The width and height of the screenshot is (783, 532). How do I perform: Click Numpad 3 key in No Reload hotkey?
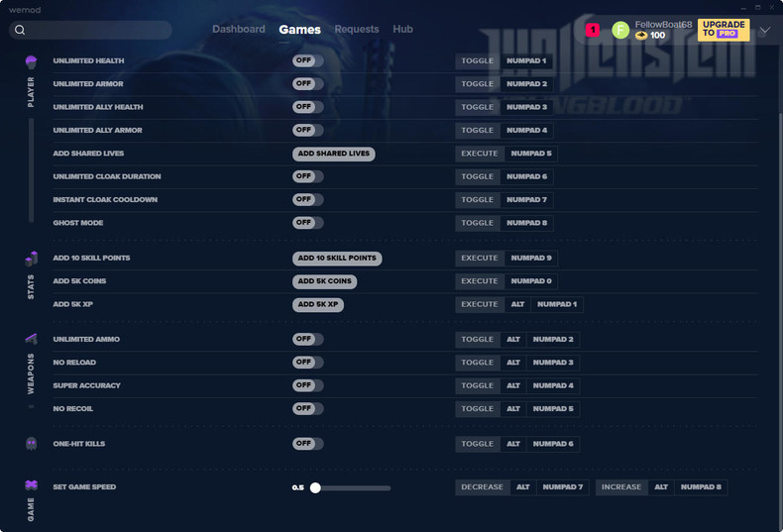(x=553, y=363)
